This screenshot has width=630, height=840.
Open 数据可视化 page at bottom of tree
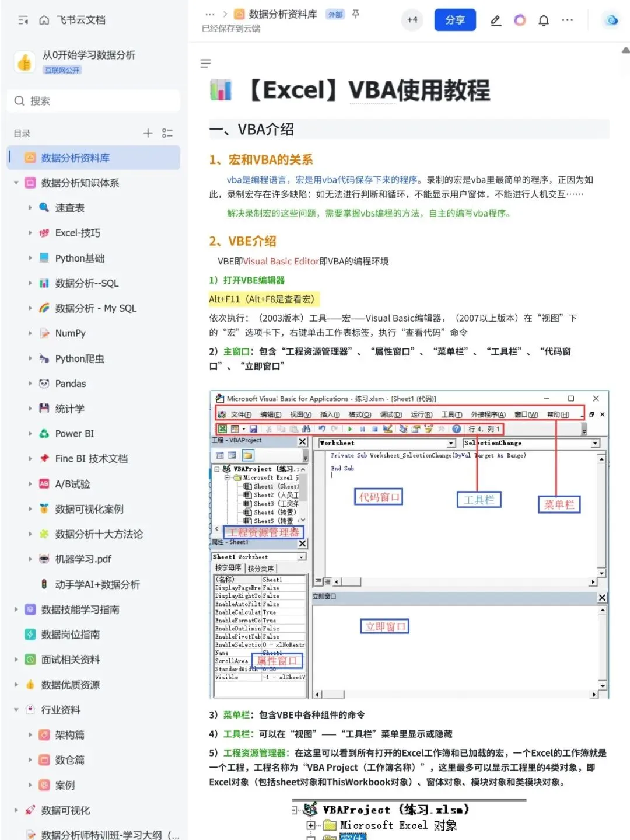[66, 810]
